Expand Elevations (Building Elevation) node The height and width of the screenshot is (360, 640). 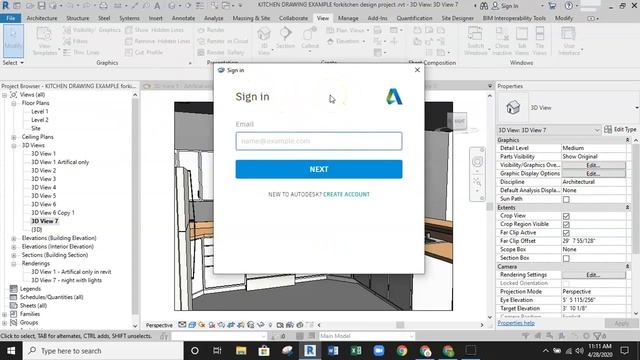point(13,238)
